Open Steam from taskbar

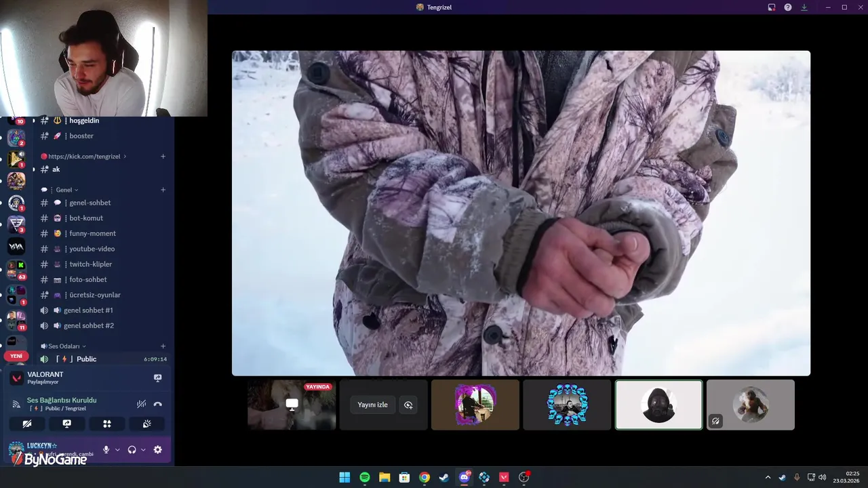tap(443, 477)
